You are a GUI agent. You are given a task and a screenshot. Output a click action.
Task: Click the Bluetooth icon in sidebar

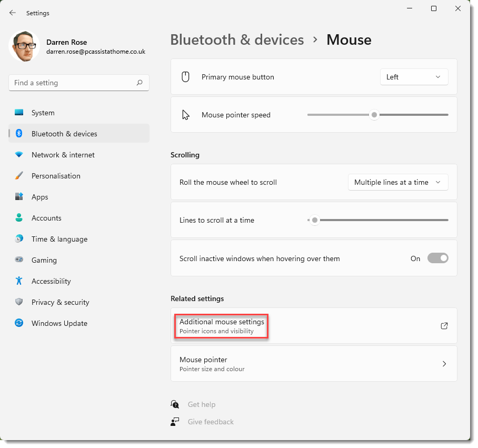19,134
